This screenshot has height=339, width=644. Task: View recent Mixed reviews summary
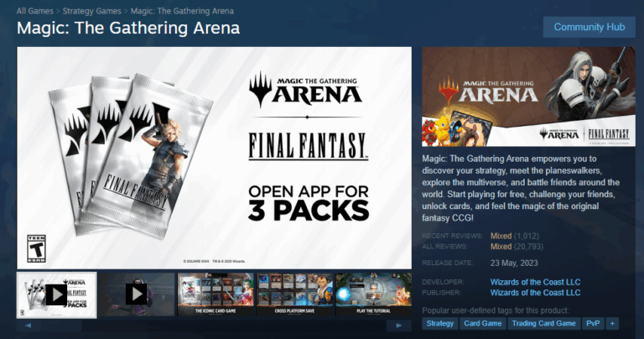click(x=501, y=237)
